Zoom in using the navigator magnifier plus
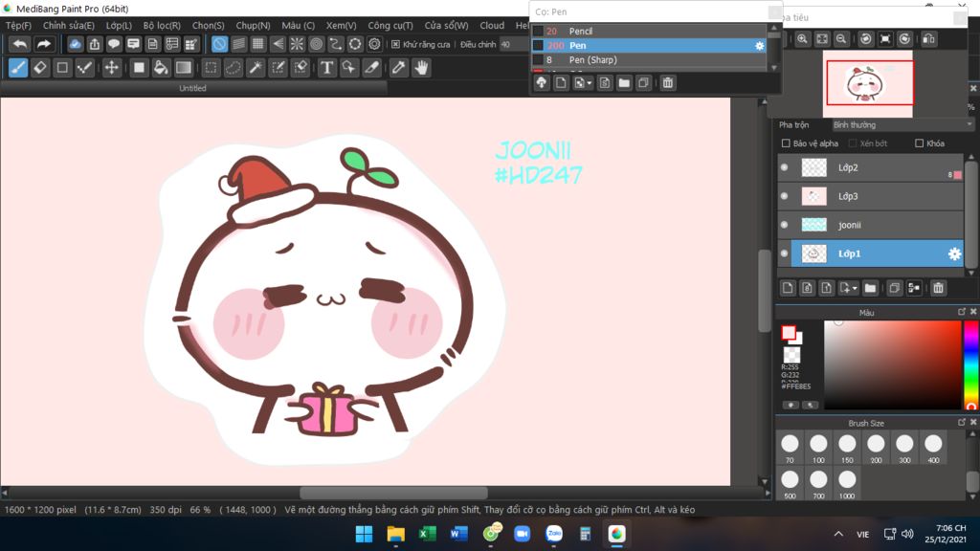 [x=803, y=38]
